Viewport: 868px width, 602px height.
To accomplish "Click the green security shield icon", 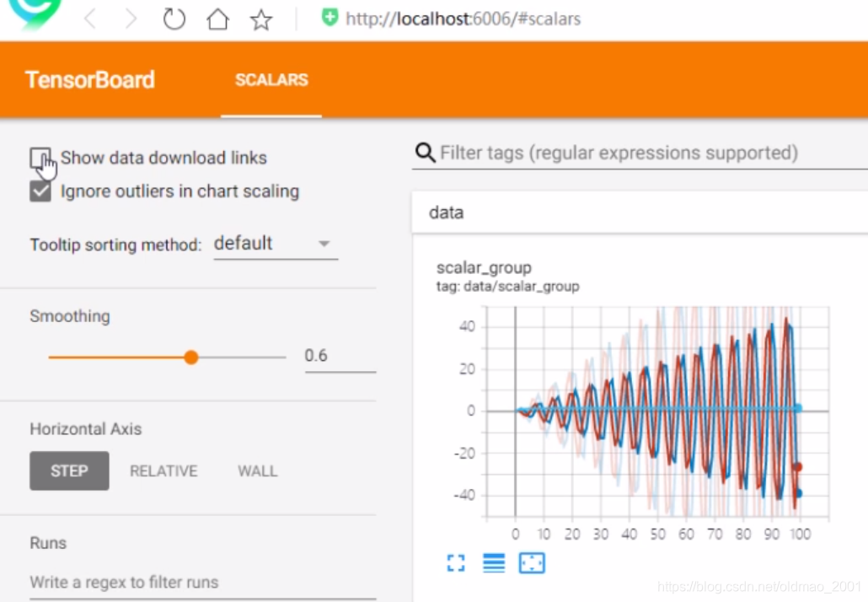I will (330, 17).
